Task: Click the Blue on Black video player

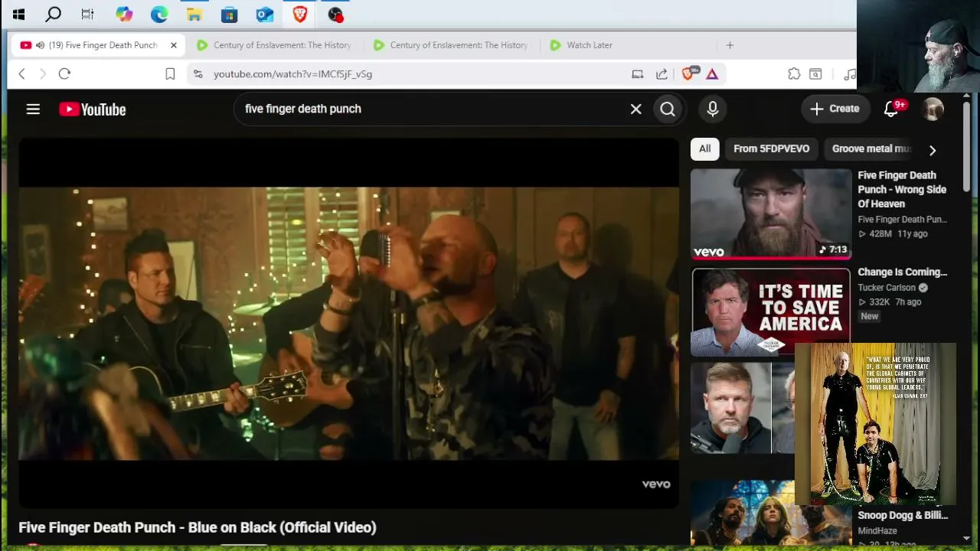Action: click(348, 323)
